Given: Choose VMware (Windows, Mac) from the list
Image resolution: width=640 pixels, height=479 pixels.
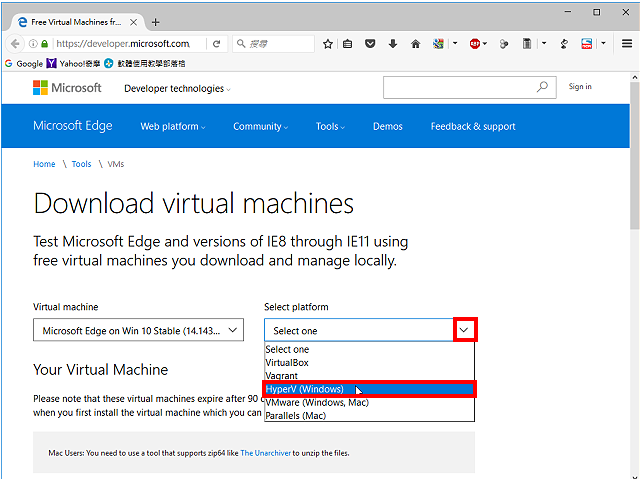Looking at the screenshot, I should [369, 403].
